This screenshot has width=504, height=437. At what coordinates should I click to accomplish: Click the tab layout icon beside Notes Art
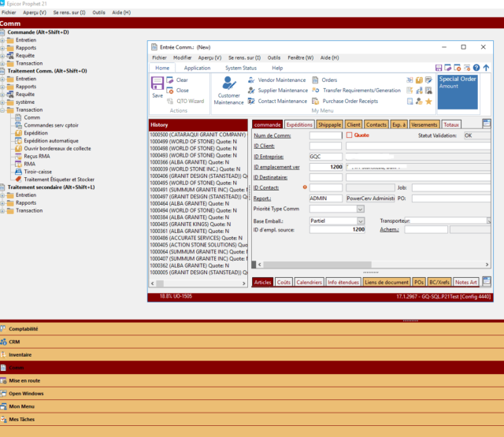(487, 281)
